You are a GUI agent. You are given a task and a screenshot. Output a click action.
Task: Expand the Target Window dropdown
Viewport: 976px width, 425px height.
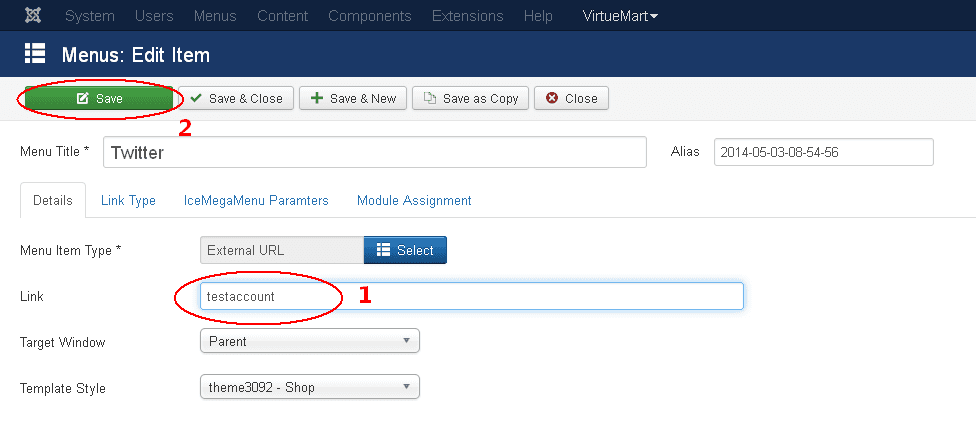310,341
